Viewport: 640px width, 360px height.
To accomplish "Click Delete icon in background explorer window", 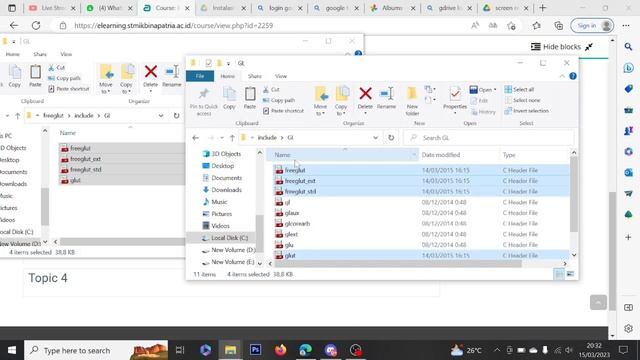I will tap(151, 72).
